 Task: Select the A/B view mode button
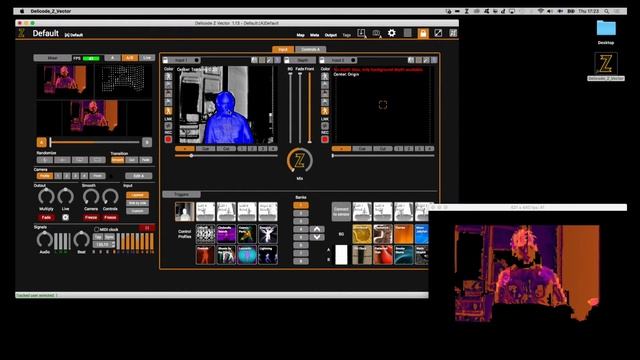coord(129,58)
